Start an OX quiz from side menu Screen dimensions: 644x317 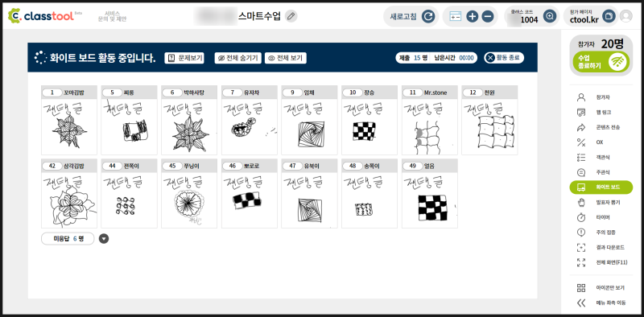coord(601,142)
